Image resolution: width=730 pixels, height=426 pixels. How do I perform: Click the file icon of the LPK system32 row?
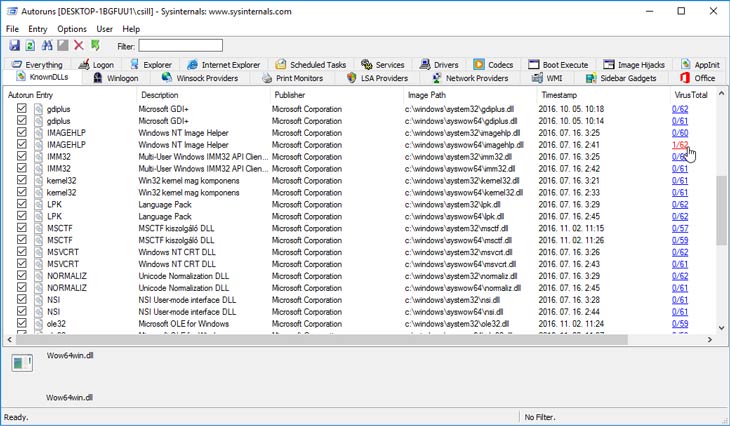[38, 204]
